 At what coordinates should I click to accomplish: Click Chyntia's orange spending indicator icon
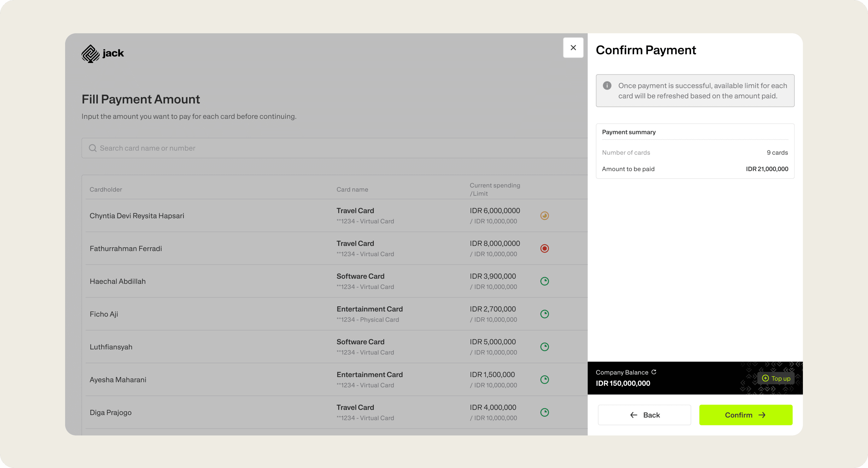tap(544, 216)
